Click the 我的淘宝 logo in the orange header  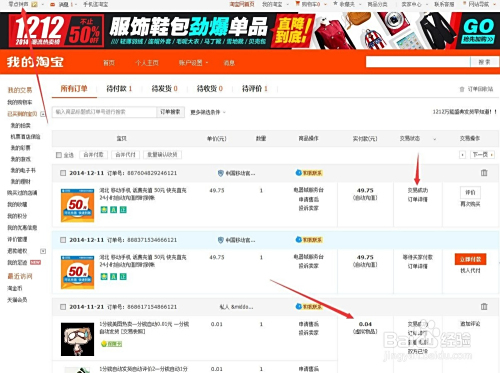click(x=35, y=62)
